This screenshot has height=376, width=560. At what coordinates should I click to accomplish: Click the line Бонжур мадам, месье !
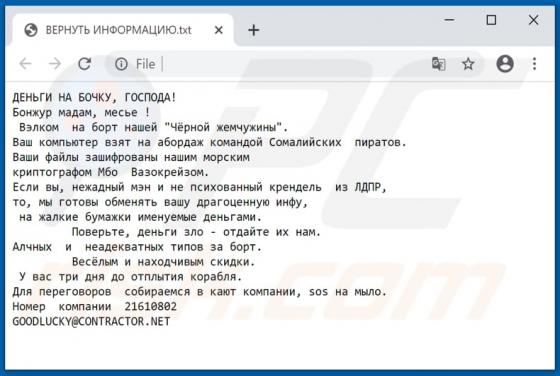pyautogui.click(x=81, y=112)
